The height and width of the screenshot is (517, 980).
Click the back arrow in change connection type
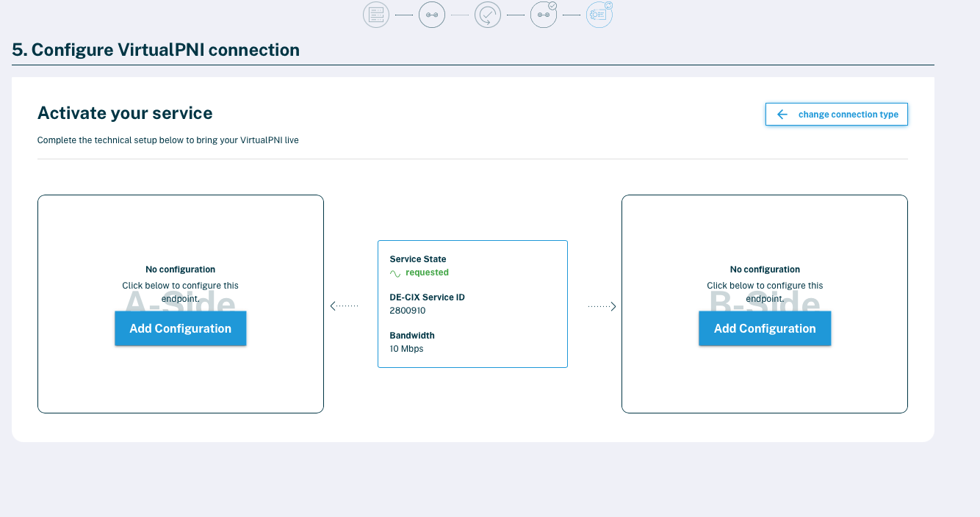(782, 115)
